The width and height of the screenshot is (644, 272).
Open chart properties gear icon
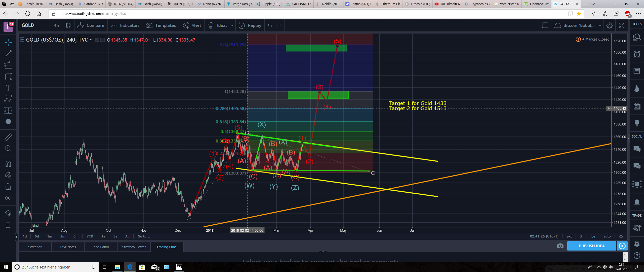[609, 25]
